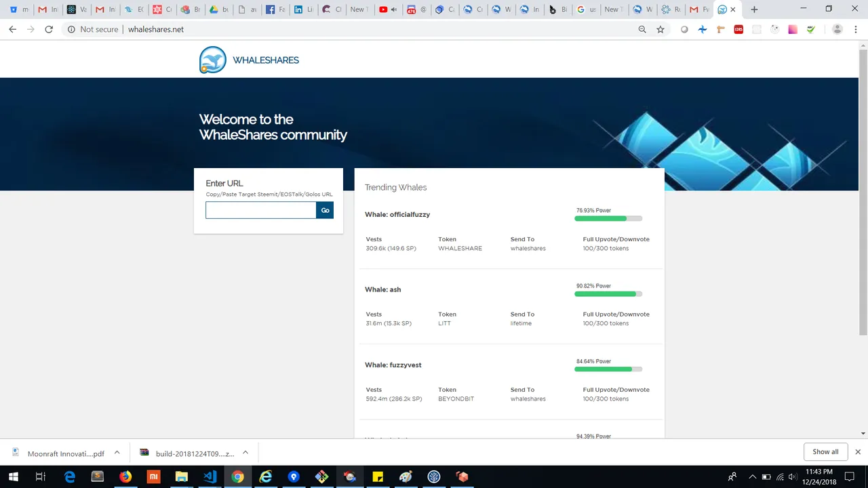Open Firefox from the taskbar
868x488 pixels.
[125, 476]
